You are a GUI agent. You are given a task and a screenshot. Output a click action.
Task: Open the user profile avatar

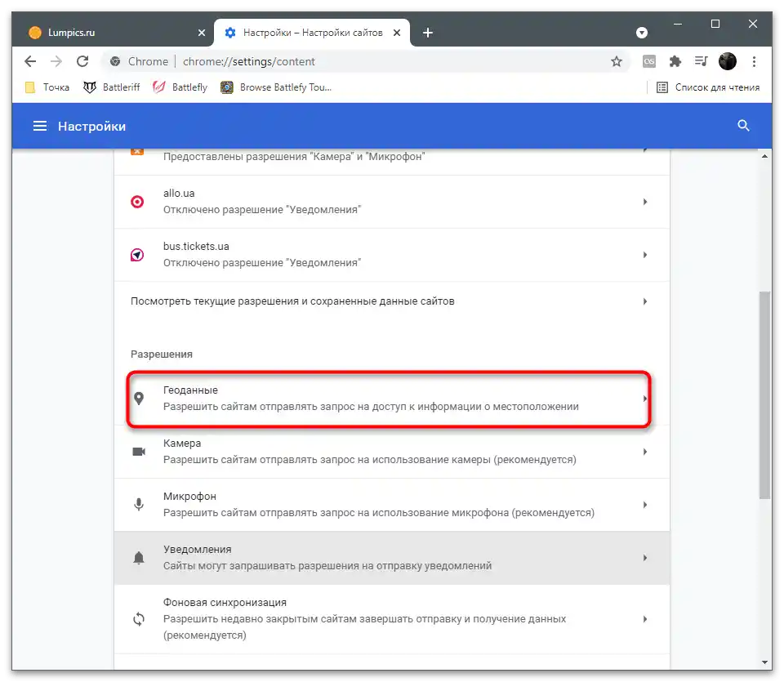pos(728,61)
